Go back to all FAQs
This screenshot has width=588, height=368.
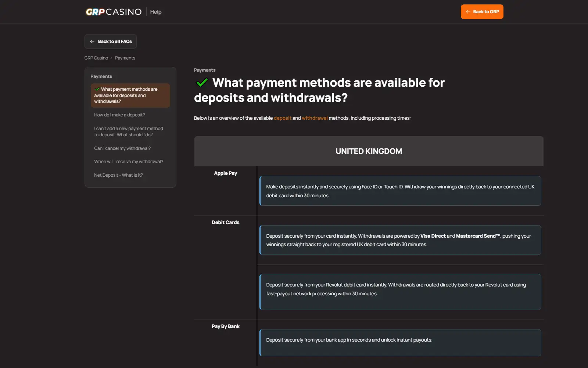pyautogui.click(x=111, y=42)
